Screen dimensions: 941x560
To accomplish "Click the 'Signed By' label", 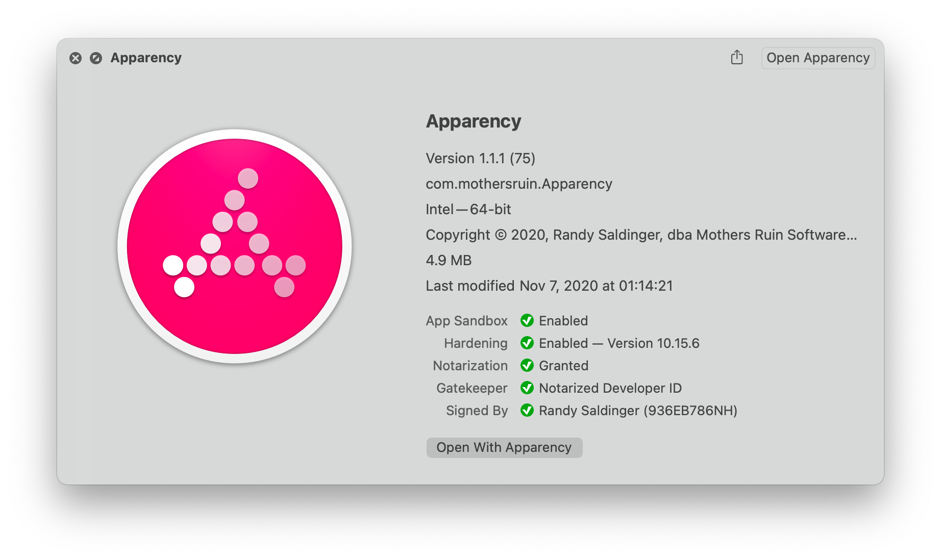I will [477, 411].
